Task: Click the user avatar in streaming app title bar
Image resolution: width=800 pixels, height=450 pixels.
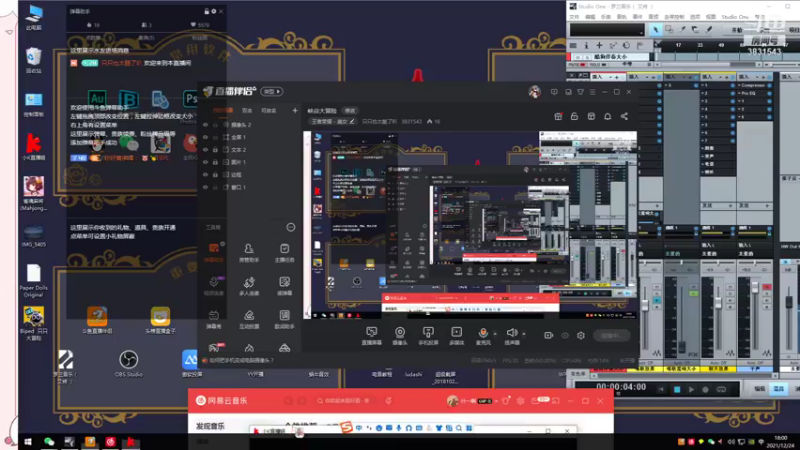Action: [x=534, y=92]
